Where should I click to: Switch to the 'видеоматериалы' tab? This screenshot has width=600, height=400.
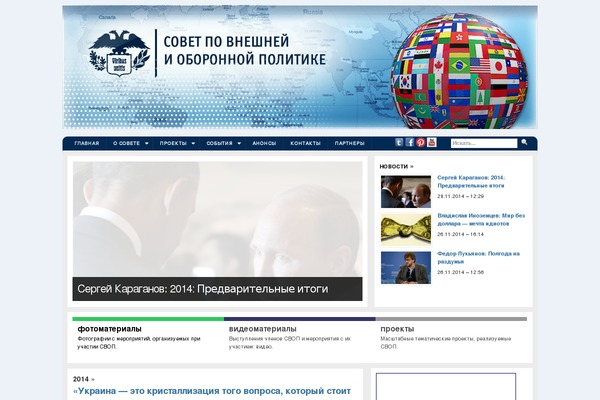coord(262,329)
